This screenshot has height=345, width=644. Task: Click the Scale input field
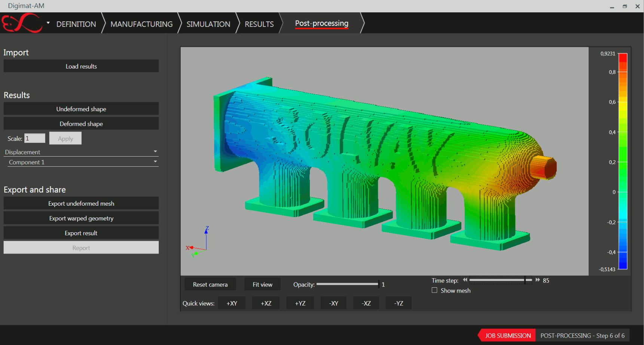click(34, 138)
